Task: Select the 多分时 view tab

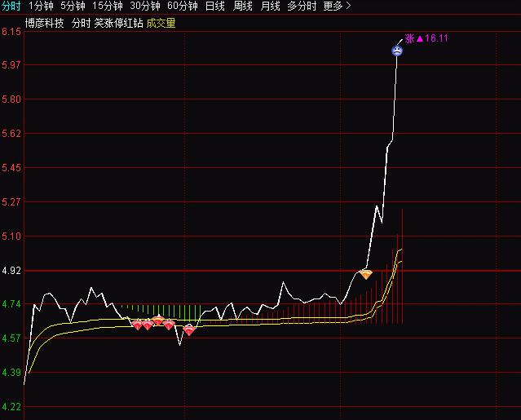Action: [302, 6]
